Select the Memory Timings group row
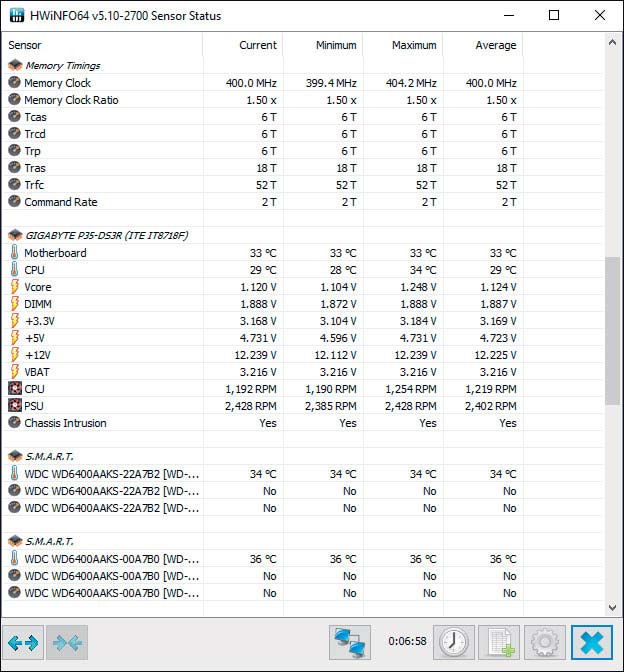Image resolution: width=624 pixels, height=672 pixels. click(303, 65)
